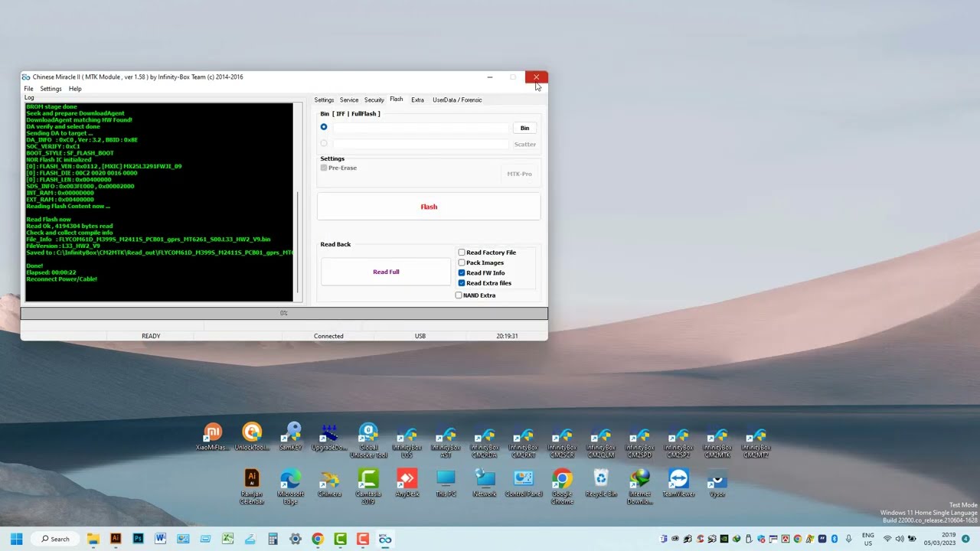The image size is (980, 551).
Task: Click the 0% progress bar
Action: (x=284, y=313)
